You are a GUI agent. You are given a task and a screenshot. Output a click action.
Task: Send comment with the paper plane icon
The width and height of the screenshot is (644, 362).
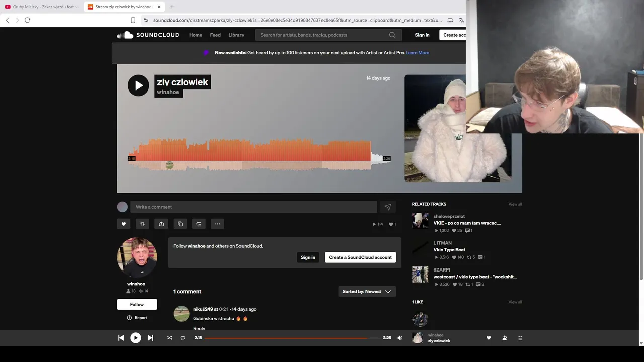pyautogui.click(x=388, y=207)
